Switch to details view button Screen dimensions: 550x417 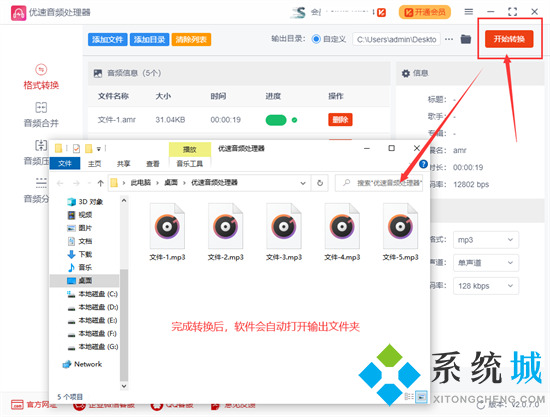point(409,397)
